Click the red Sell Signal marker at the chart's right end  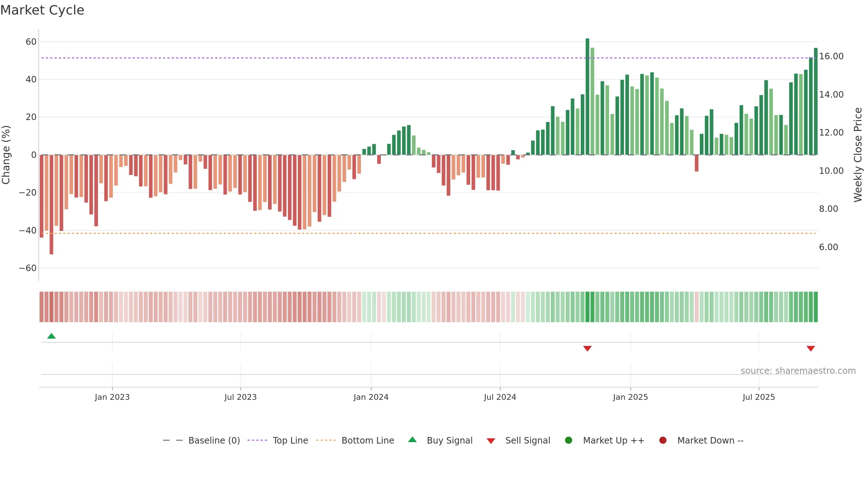pos(811,348)
